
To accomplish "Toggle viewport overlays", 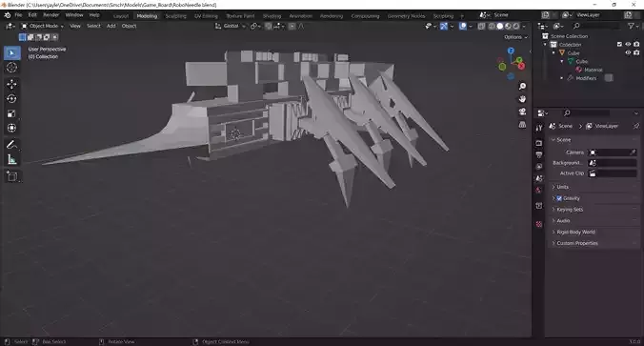I will click(x=463, y=27).
